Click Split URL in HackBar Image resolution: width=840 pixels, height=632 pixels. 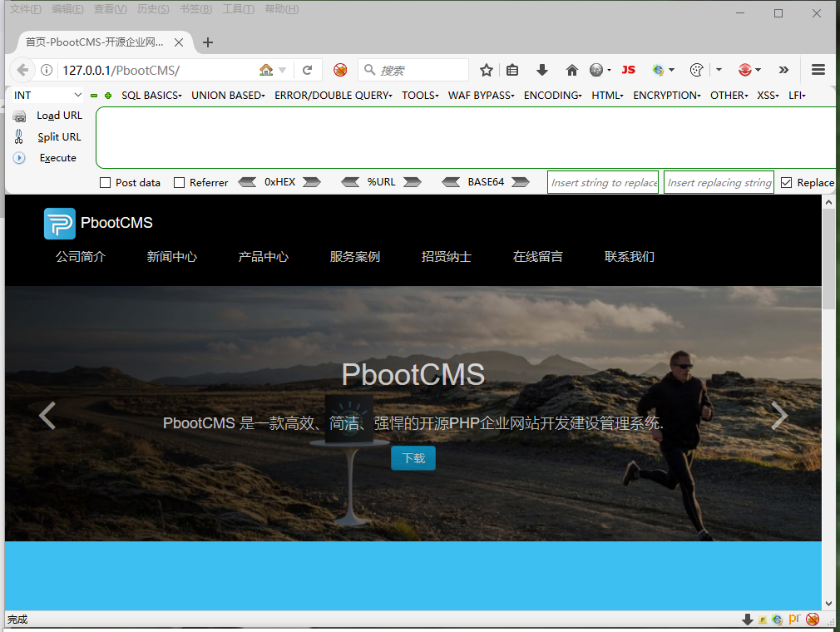point(59,137)
